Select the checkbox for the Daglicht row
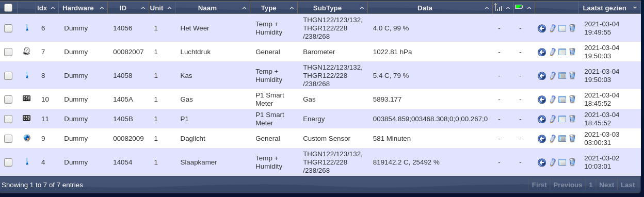 tap(8, 139)
